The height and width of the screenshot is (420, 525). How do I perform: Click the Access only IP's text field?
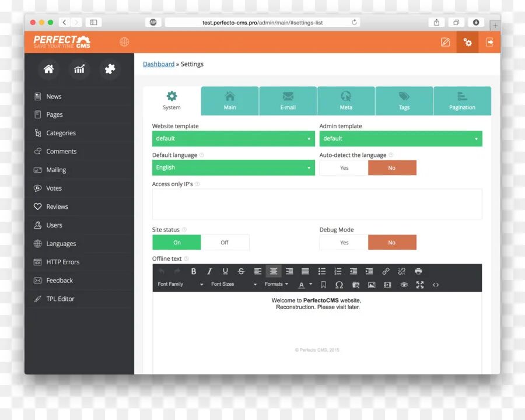pyautogui.click(x=317, y=204)
